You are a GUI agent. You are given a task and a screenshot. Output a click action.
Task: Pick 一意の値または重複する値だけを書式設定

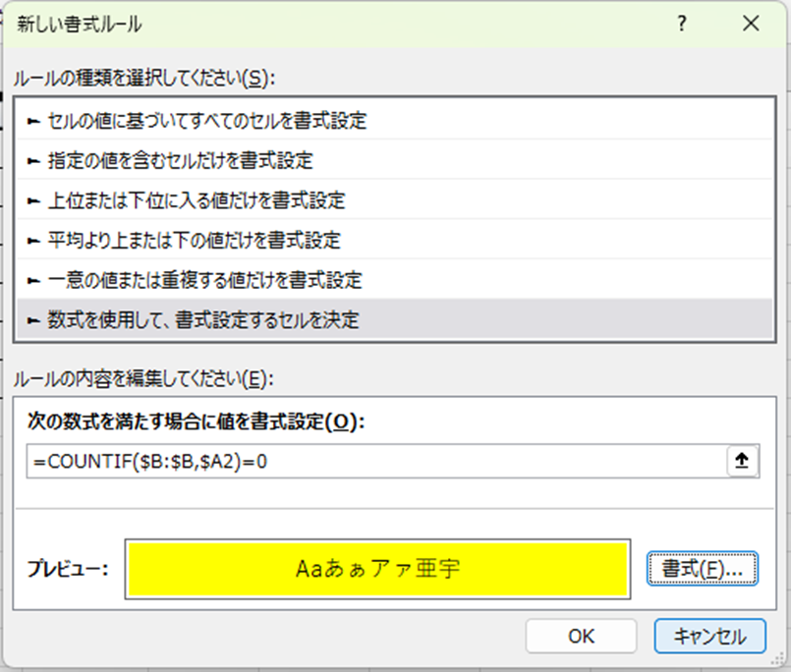[x=204, y=280]
